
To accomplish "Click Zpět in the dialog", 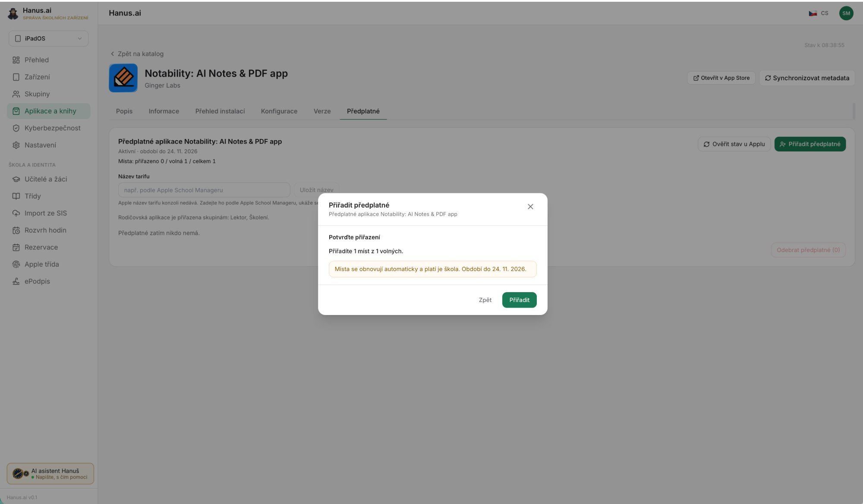I will (485, 300).
